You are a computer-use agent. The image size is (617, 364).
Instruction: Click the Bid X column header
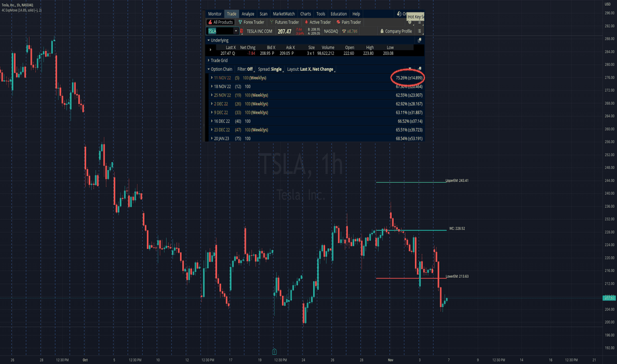pyautogui.click(x=271, y=48)
